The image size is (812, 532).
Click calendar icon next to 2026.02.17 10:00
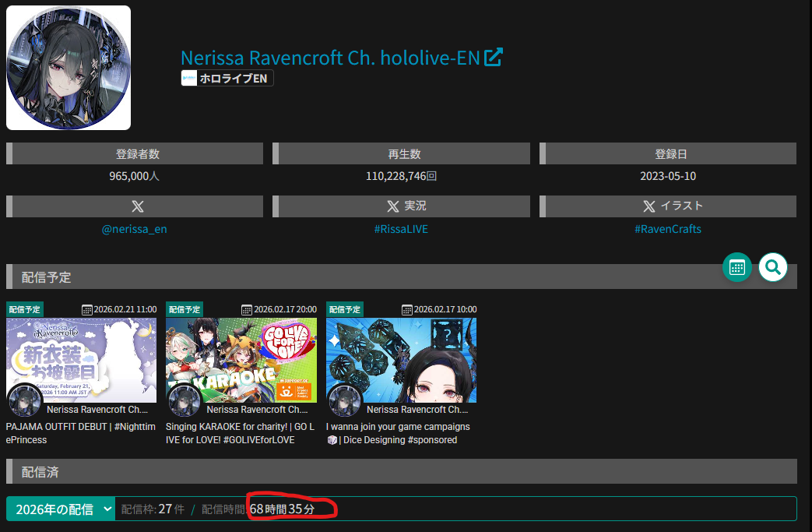pyautogui.click(x=407, y=310)
